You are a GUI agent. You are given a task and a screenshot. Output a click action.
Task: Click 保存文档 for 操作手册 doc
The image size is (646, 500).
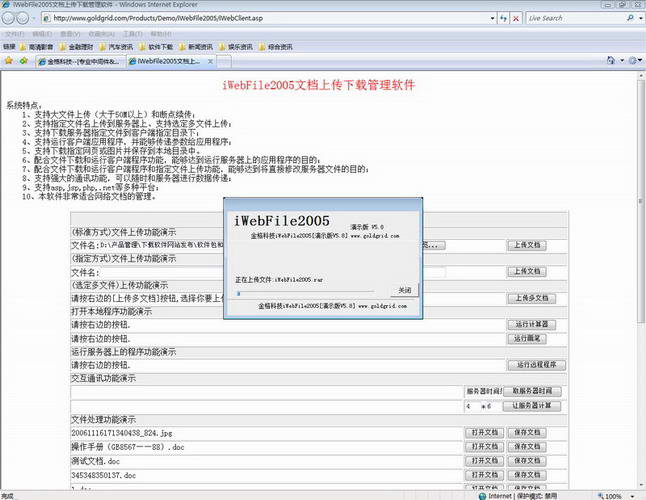click(x=527, y=447)
